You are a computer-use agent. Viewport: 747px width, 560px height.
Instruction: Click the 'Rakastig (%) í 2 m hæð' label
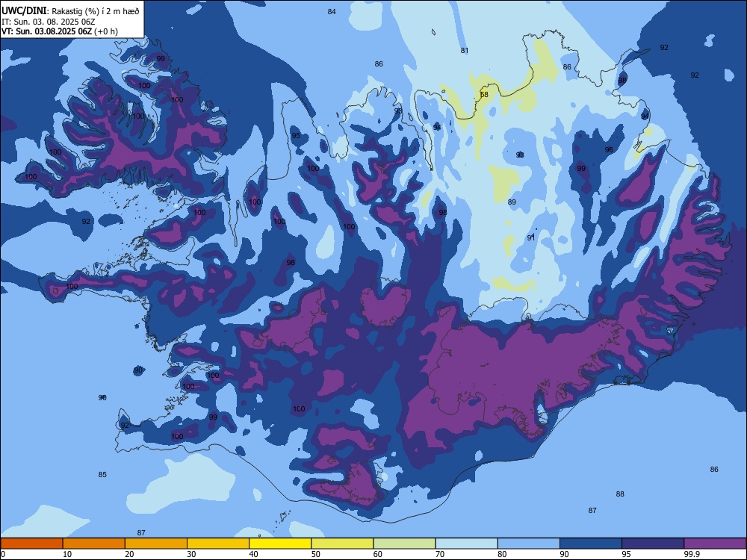96,11
